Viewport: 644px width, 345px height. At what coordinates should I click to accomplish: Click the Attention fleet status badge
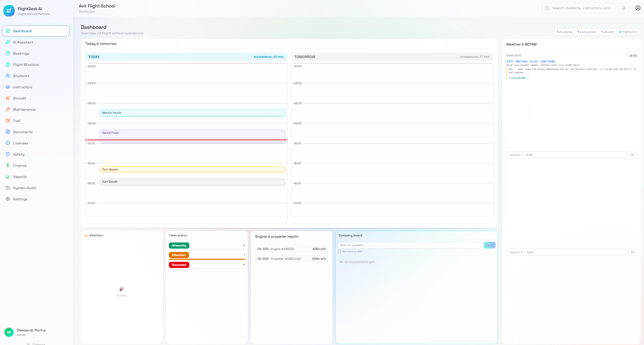click(x=179, y=255)
